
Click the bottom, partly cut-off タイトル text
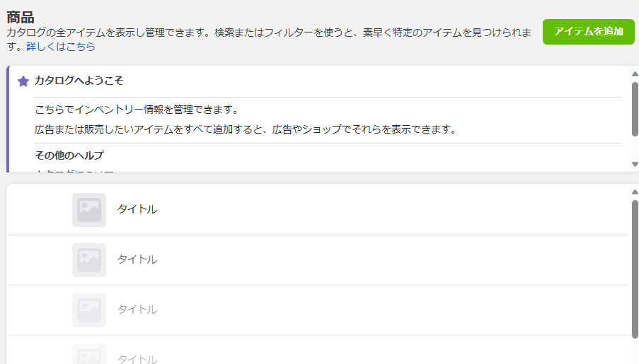pyautogui.click(x=137, y=359)
